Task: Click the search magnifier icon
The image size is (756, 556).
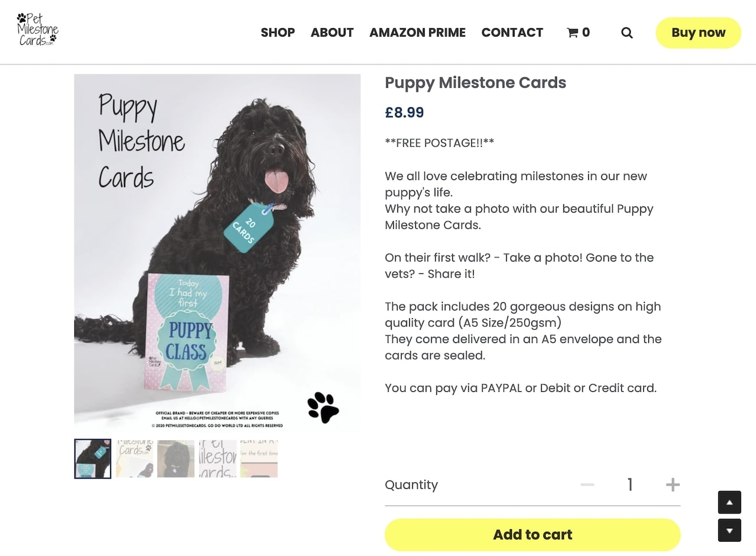Action: 627,32
